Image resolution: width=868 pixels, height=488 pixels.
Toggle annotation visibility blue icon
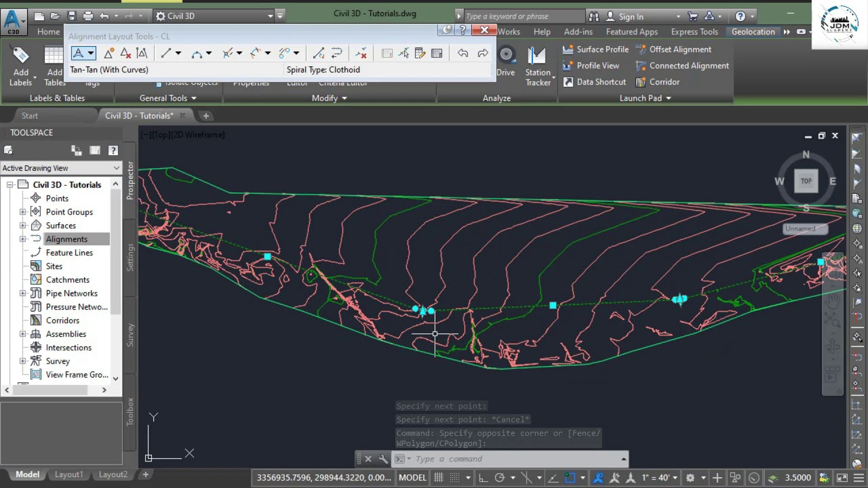pyautogui.click(x=598, y=477)
